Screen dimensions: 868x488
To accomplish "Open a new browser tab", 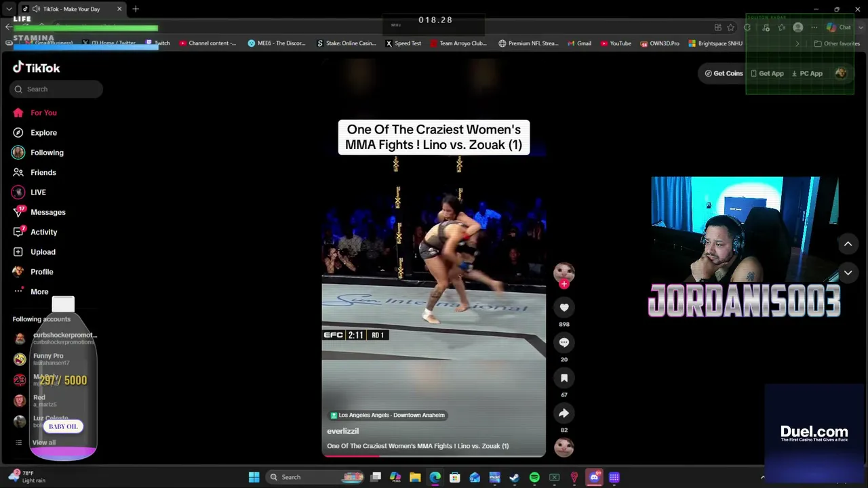I will pos(136,9).
